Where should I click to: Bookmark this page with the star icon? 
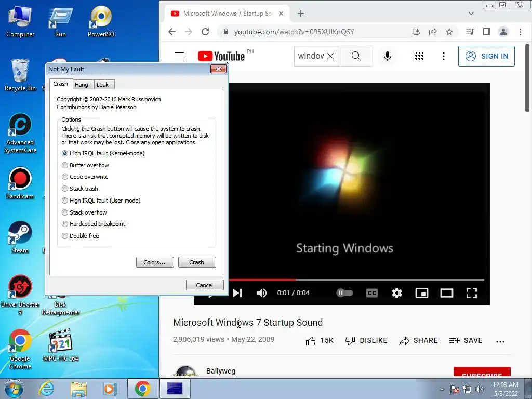click(x=449, y=32)
